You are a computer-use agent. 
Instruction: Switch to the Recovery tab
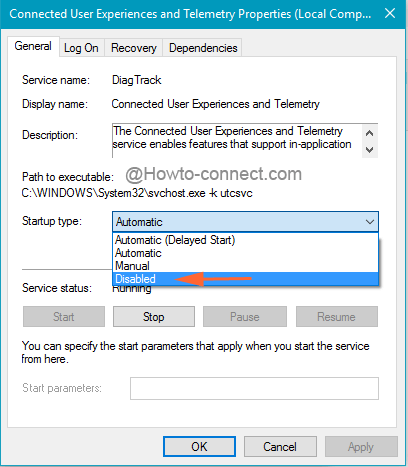[x=134, y=48]
